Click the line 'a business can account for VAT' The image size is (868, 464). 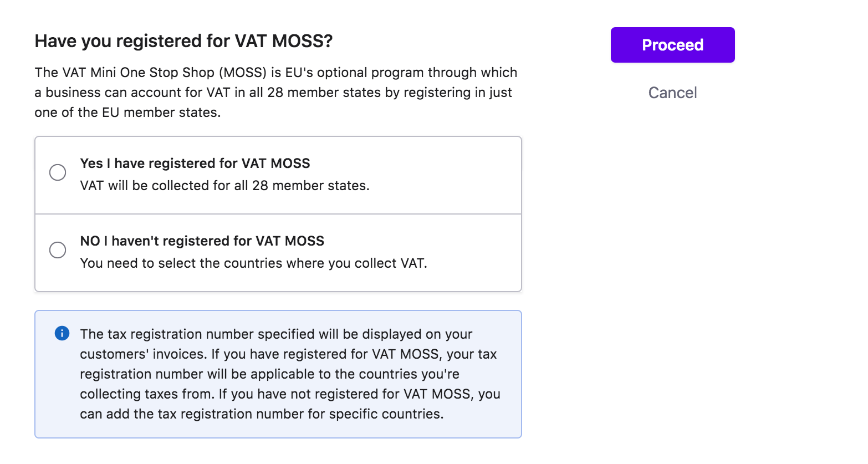[273, 93]
